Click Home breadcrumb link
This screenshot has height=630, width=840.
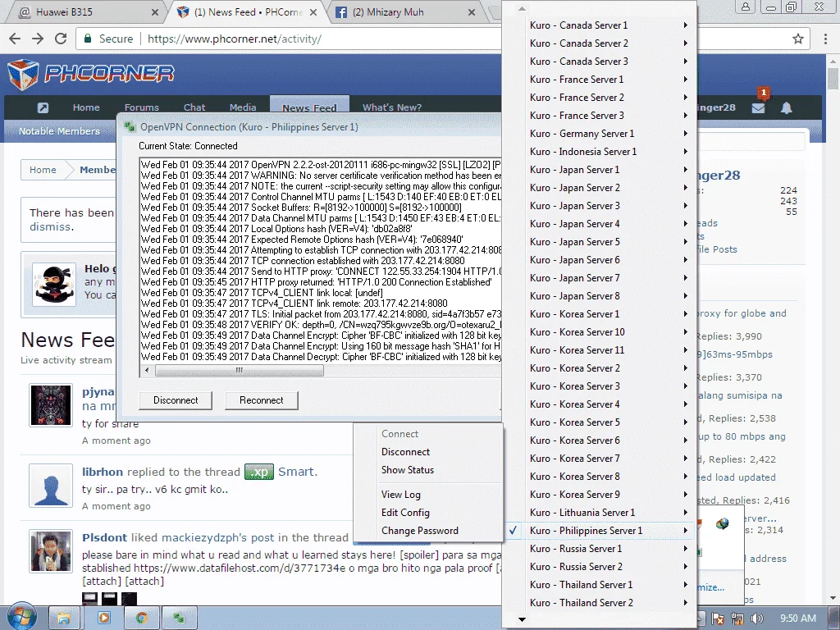point(43,170)
